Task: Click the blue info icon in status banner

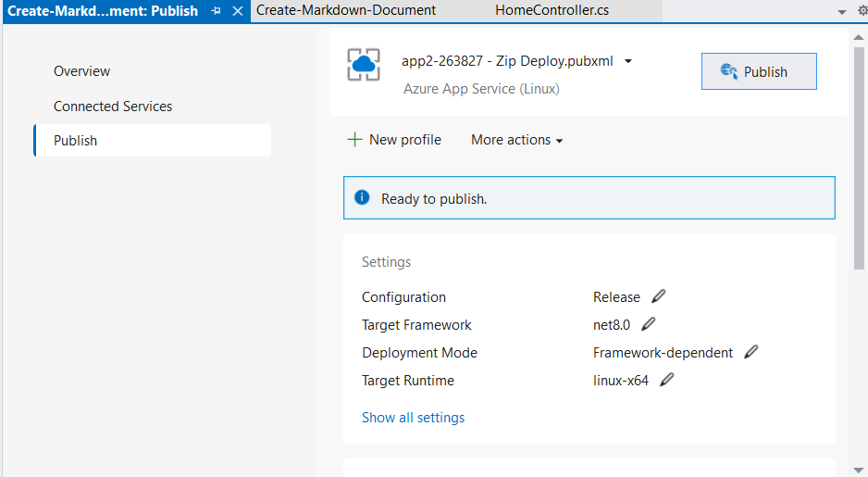Action: point(362,197)
